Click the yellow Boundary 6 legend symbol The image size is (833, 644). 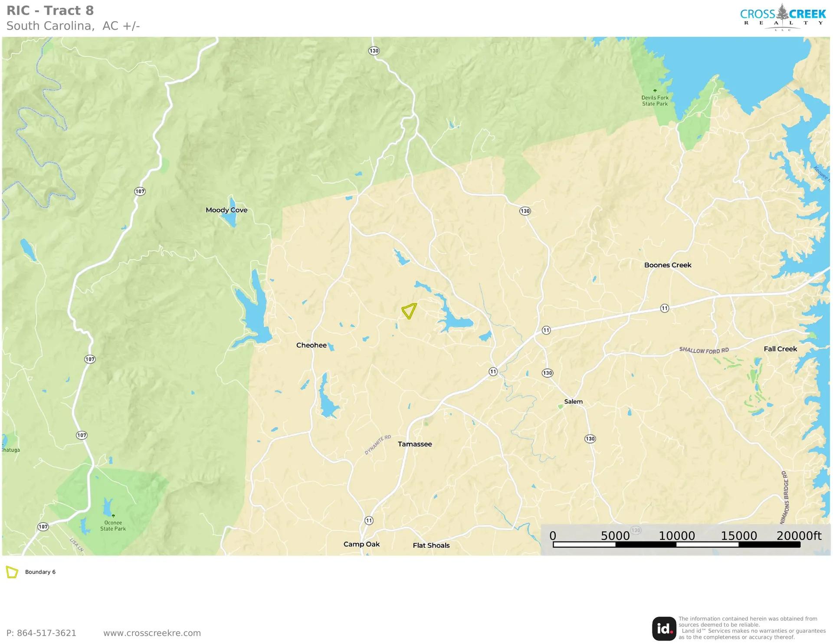point(12,572)
